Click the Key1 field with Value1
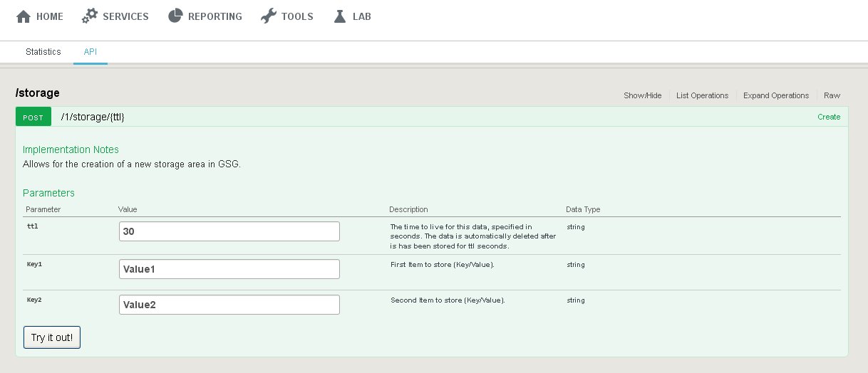Image resolution: width=868 pixels, height=373 pixels. (x=229, y=269)
